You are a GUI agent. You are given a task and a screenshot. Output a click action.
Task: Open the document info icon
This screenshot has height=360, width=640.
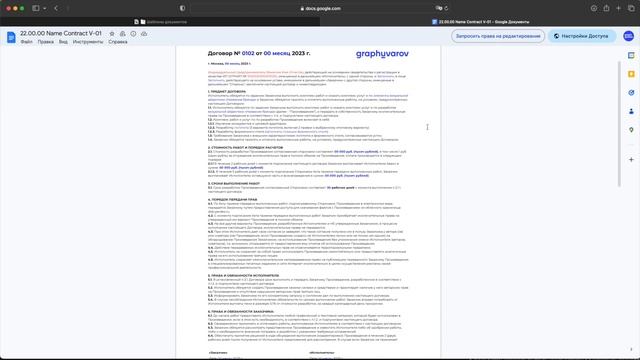pos(133,33)
